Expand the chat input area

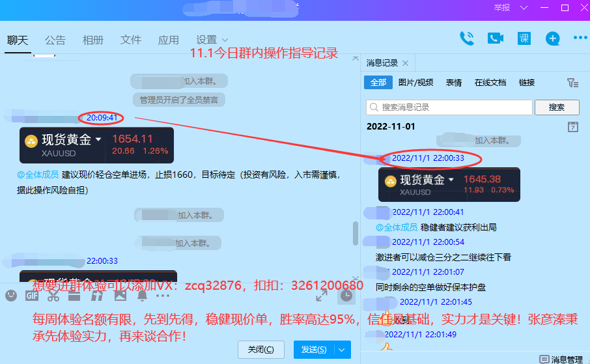tap(322, 296)
